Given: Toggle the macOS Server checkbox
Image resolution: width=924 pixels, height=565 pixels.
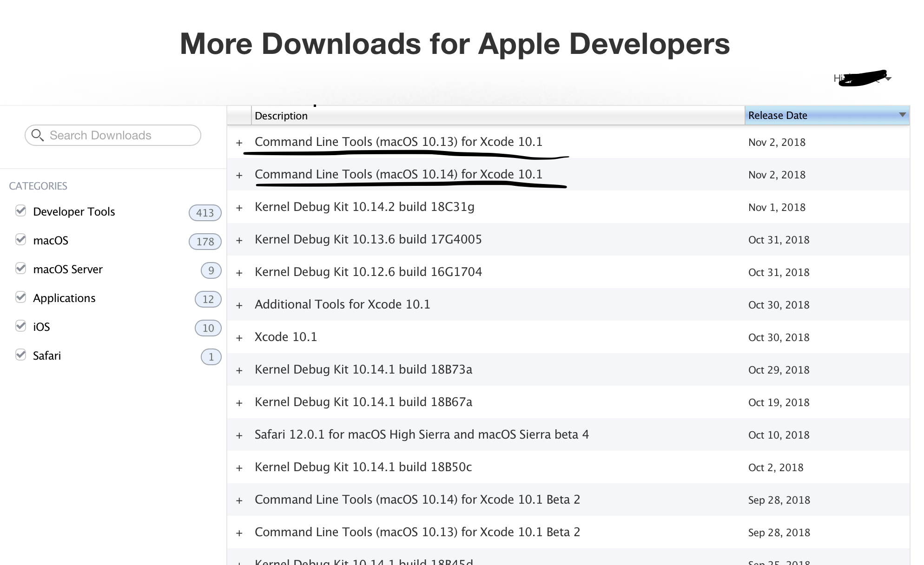Looking at the screenshot, I should [x=20, y=269].
